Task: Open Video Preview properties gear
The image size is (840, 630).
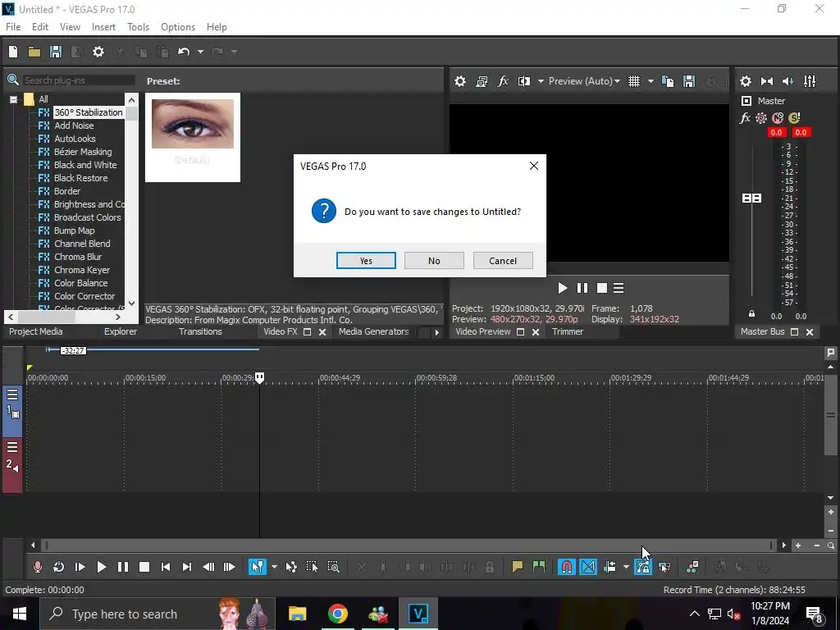Action: (x=459, y=81)
